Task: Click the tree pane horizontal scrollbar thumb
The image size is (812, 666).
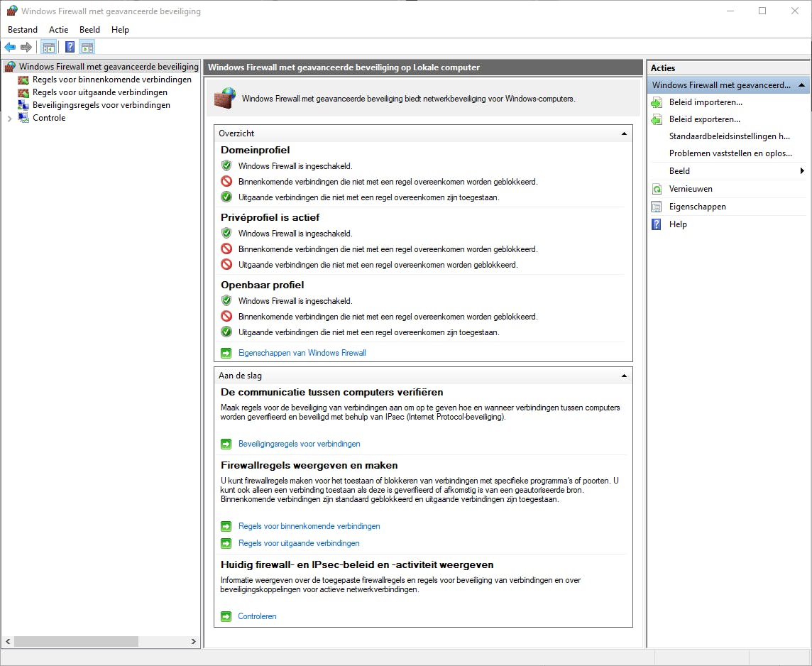Action: pos(76,642)
